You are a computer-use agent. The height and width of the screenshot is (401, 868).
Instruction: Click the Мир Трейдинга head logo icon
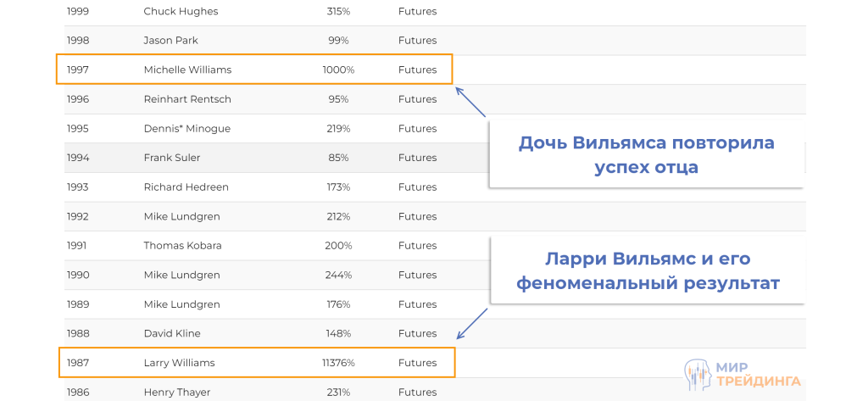pos(698,374)
